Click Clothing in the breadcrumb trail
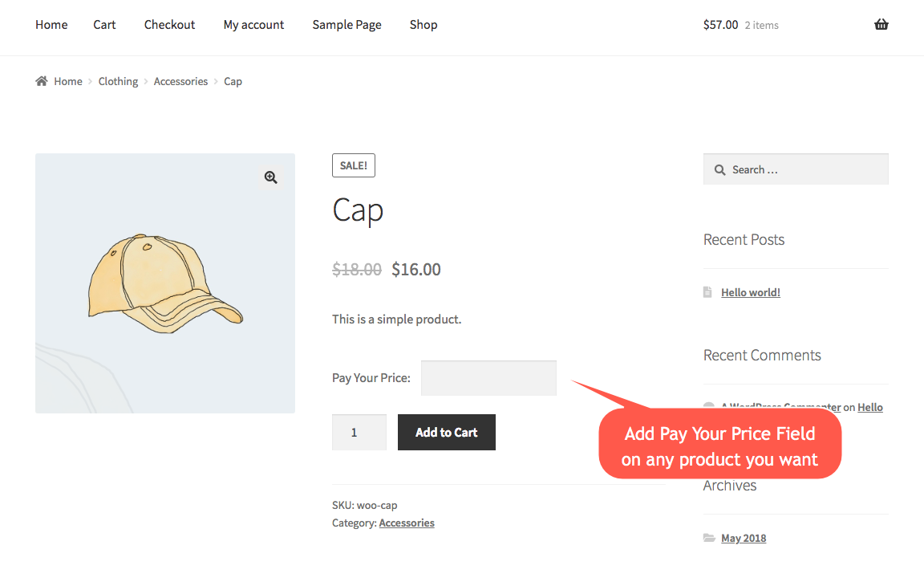 coord(118,81)
